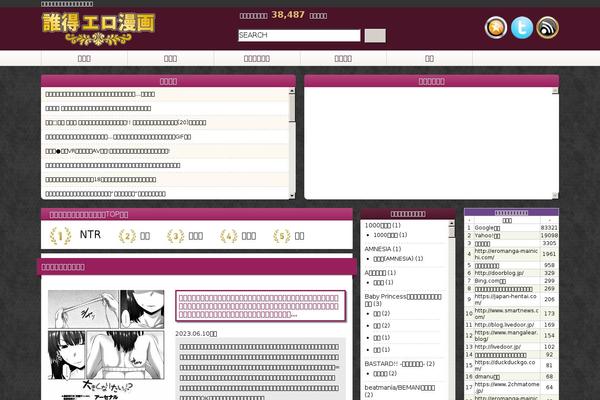
Task: Click the SEARCH text field
Action: (299, 35)
